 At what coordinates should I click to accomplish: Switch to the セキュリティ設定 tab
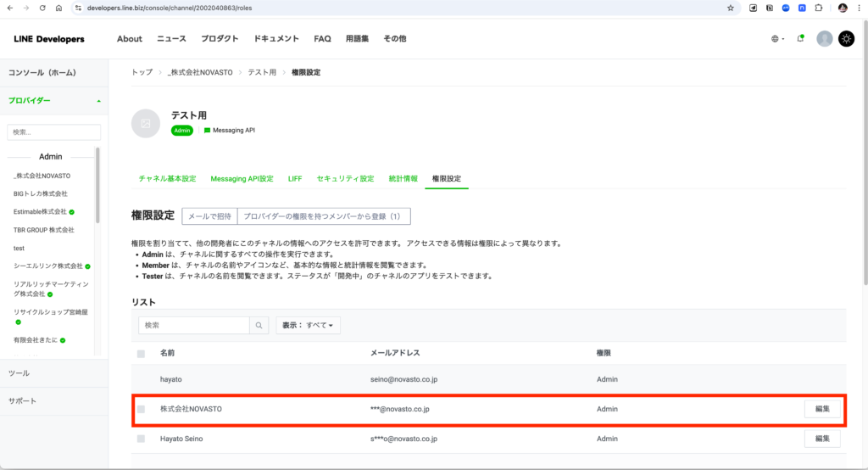[x=346, y=178]
